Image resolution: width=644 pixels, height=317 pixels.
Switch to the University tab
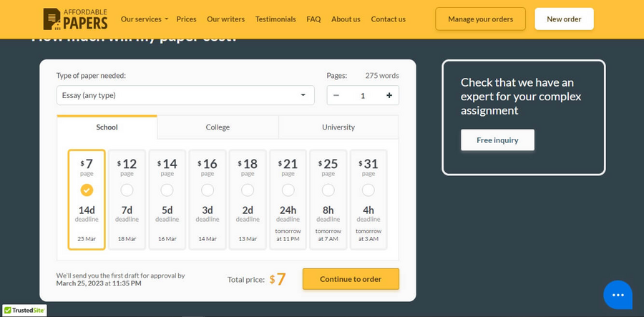(338, 127)
